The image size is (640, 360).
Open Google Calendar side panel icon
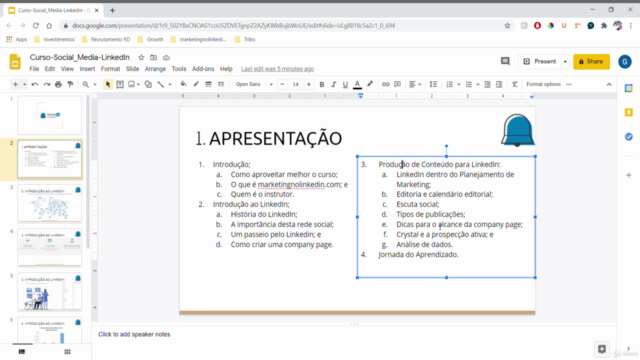tap(629, 88)
